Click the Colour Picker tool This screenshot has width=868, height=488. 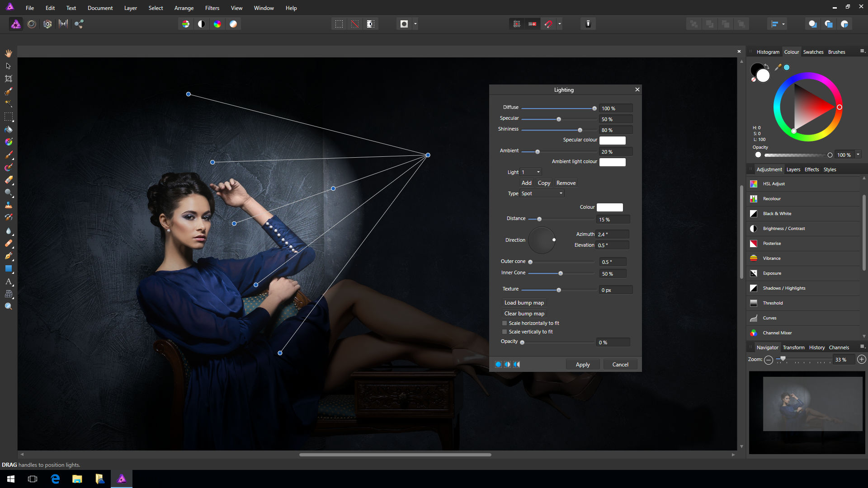pyautogui.click(x=8, y=142)
